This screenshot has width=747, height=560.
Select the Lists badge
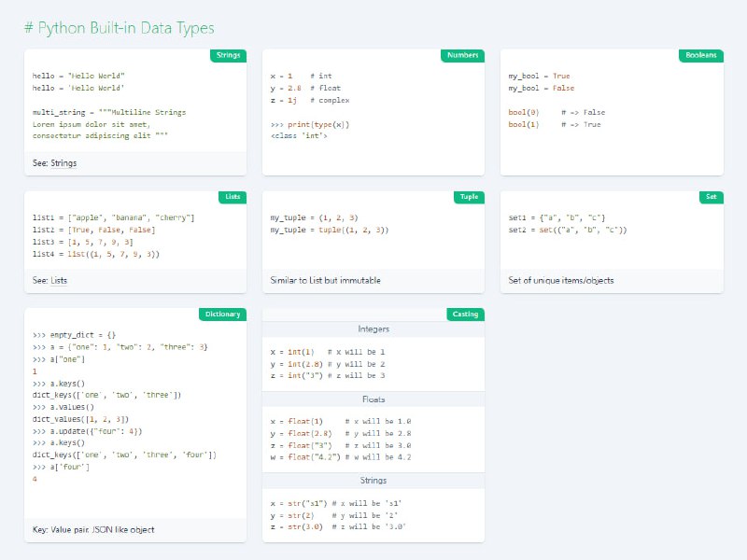coord(232,197)
